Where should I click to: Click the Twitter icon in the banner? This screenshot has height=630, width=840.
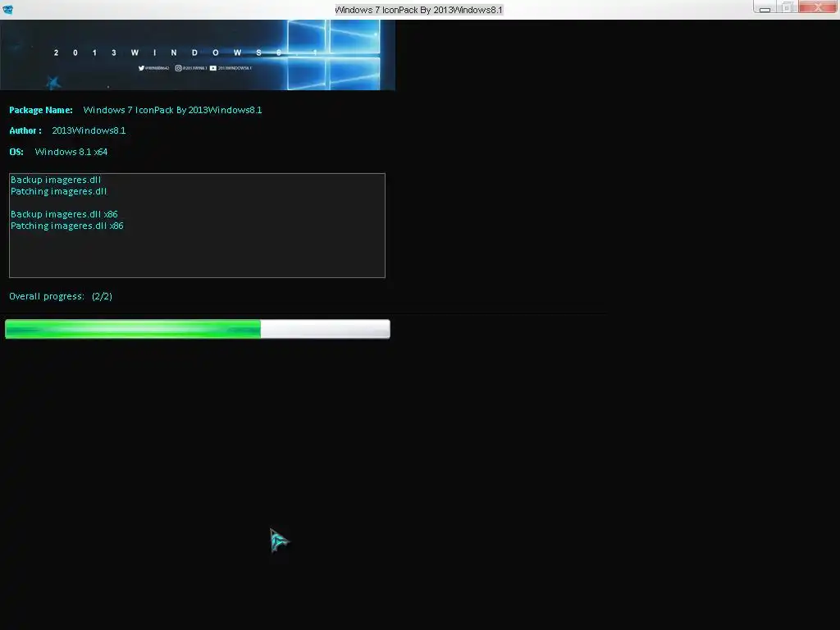coord(141,68)
